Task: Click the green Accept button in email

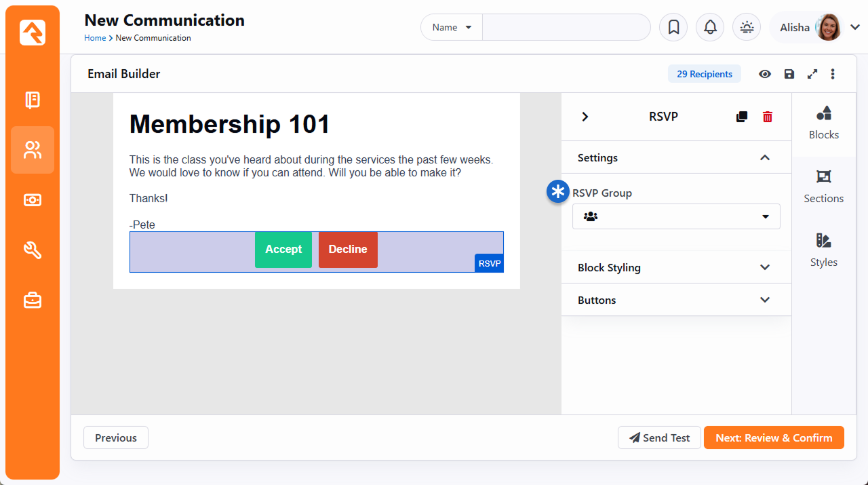Action: pyautogui.click(x=283, y=250)
